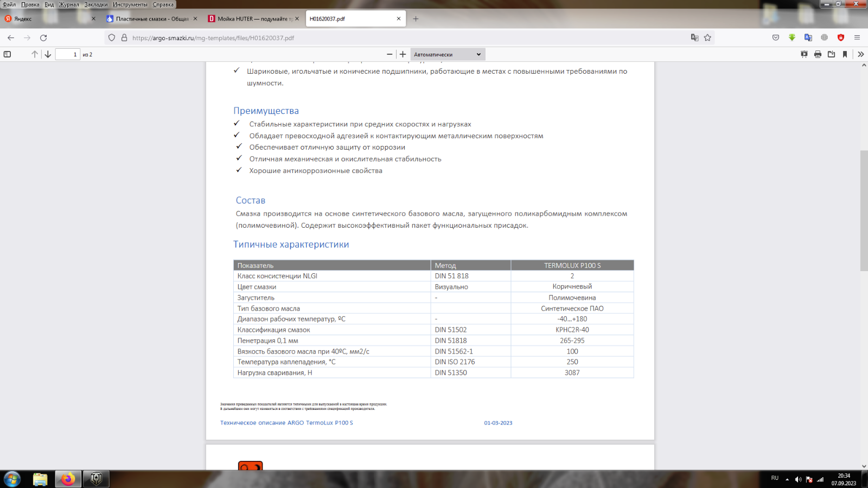The height and width of the screenshot is (488, 868).
Task: Close the Пластичные смазки tab
Action: pos(195,18)
